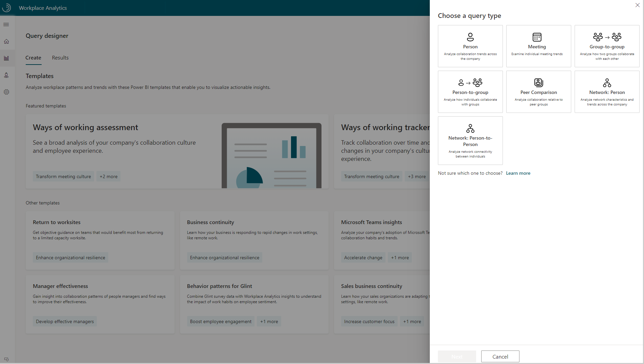
Task: Expand '+3 more' on Ways of working tracker
Action: pyautogui.click(x=417, y=176)
